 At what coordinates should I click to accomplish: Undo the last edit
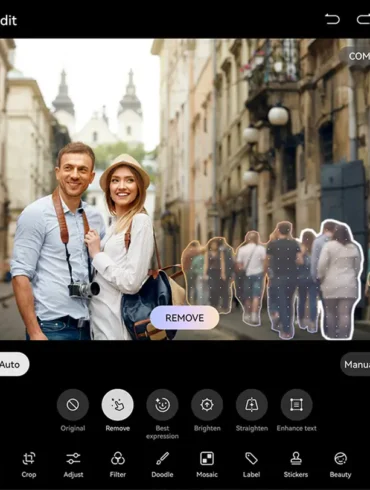click(x=332, y=19)
